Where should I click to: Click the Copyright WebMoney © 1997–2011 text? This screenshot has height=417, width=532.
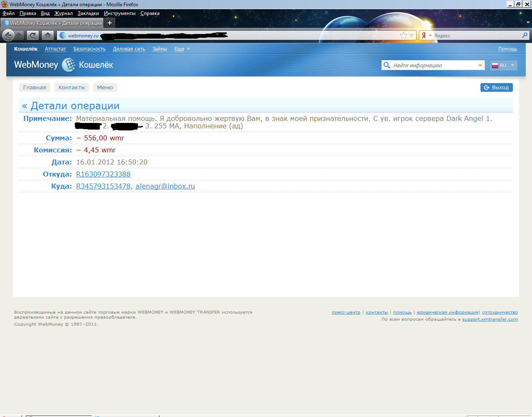tap(56, 324)
